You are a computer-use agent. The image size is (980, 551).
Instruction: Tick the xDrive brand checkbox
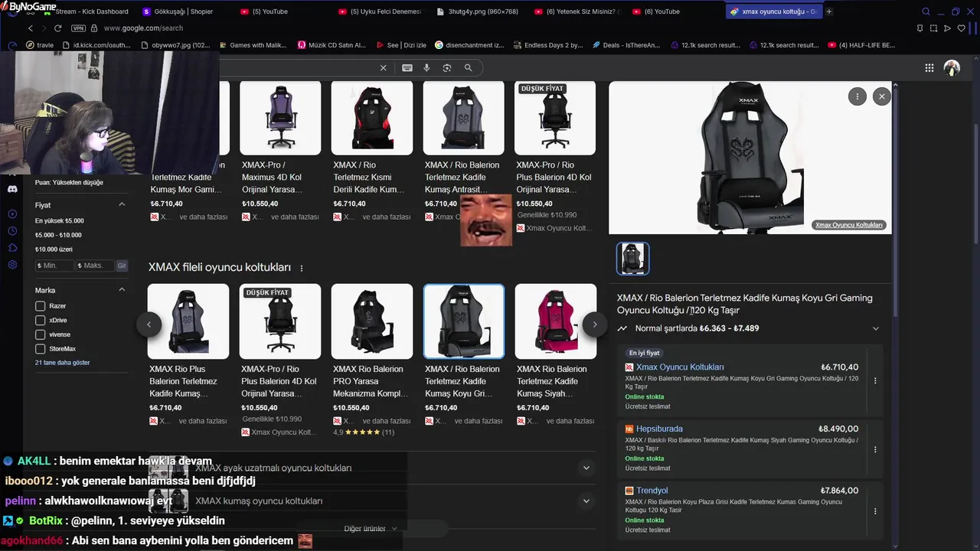41,320
